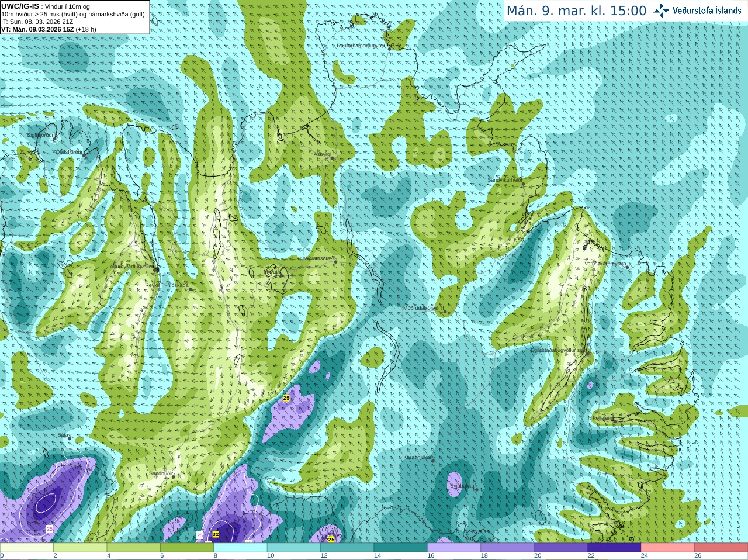Select the Eyjabakkar station label
The width and height of the screenshot is (748, 560).
[463, 485]
